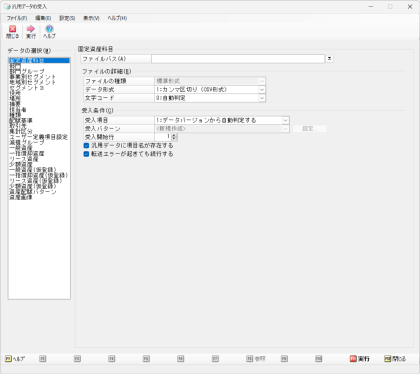The image size is (420, 374).
Task: Select リース資産 in the data list
Action: pyautogui.click(x=24, y=159)
